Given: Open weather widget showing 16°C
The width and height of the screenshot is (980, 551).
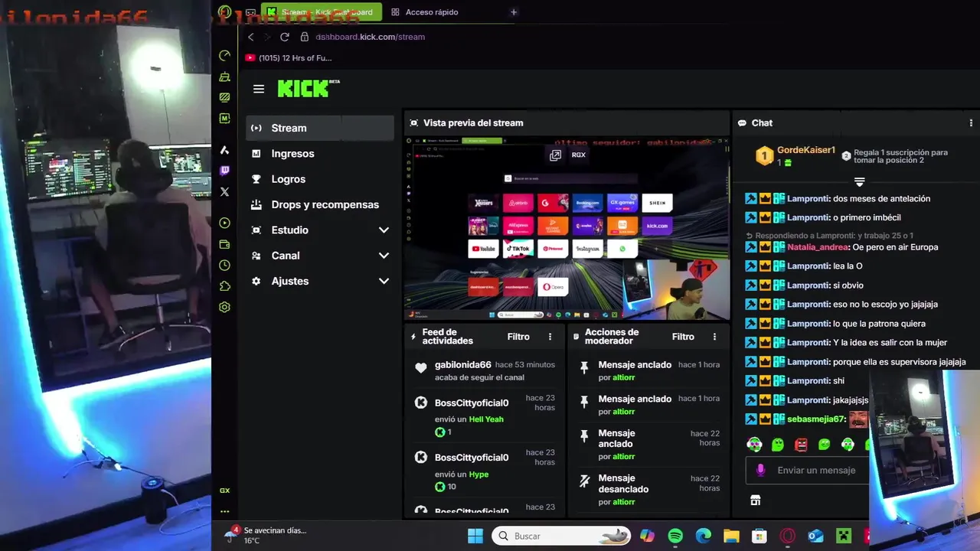Looking at the screenshot, I should 264,535.
